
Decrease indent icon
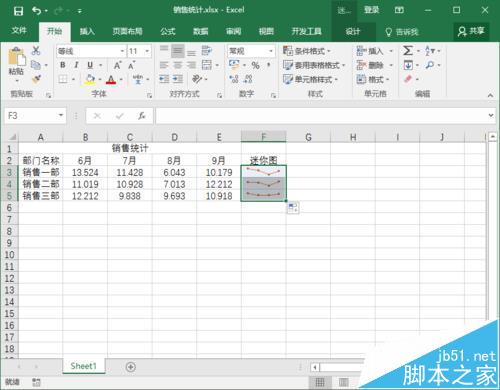coord(164,79)
